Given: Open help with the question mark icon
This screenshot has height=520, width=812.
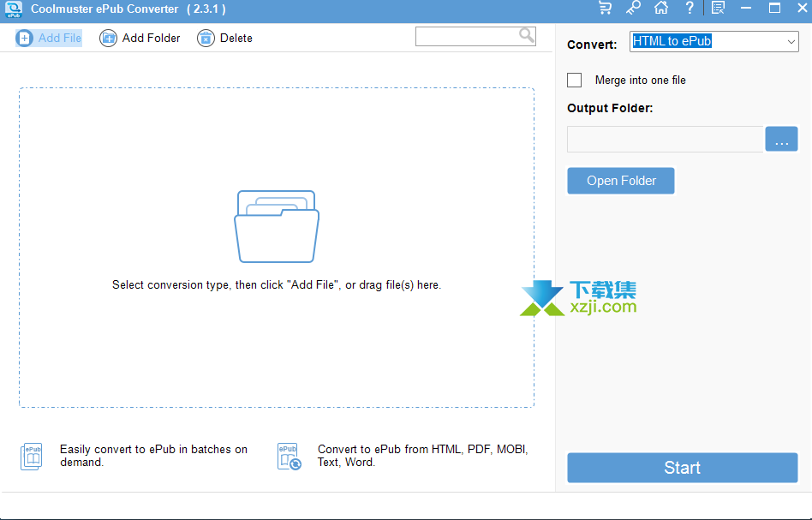Looking at the screenshot, I should tap(690, 9).
